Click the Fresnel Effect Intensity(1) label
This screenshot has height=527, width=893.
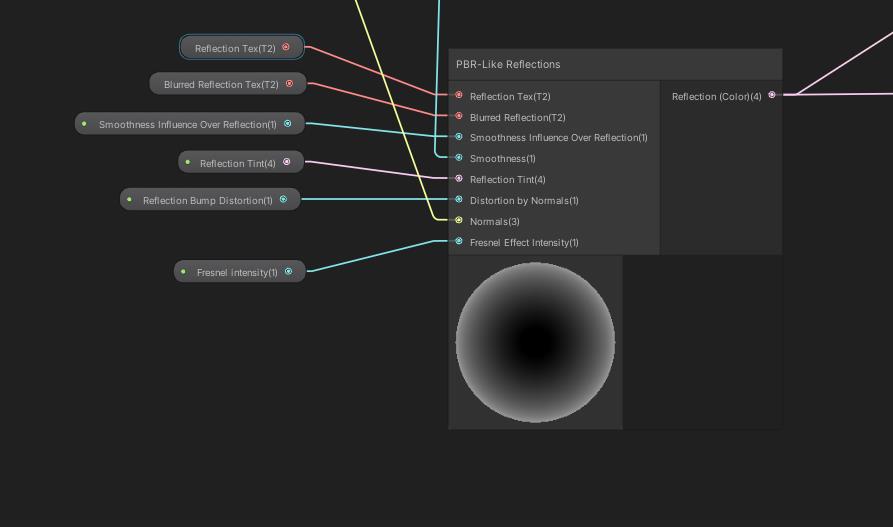coord(524,243)
